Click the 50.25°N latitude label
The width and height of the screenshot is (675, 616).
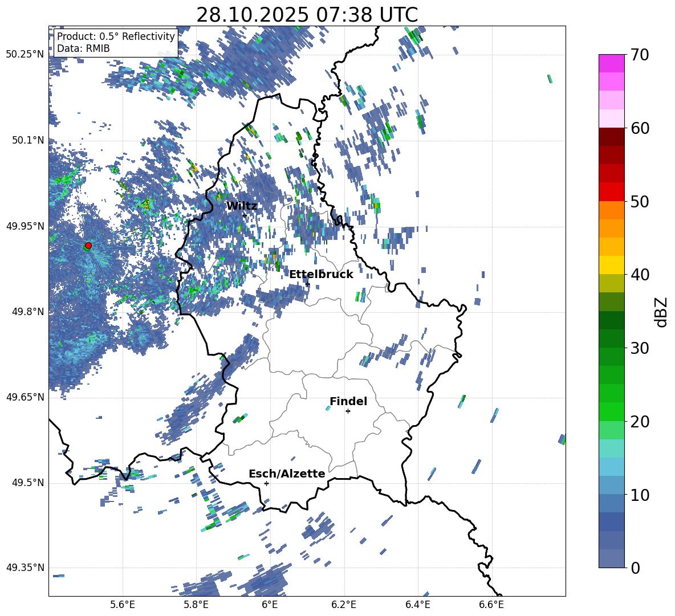point(25,55)
